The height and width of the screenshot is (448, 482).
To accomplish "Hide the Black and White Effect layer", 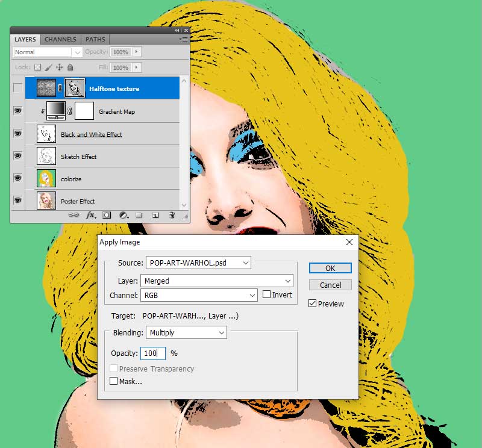I will [x=18, y=133].
